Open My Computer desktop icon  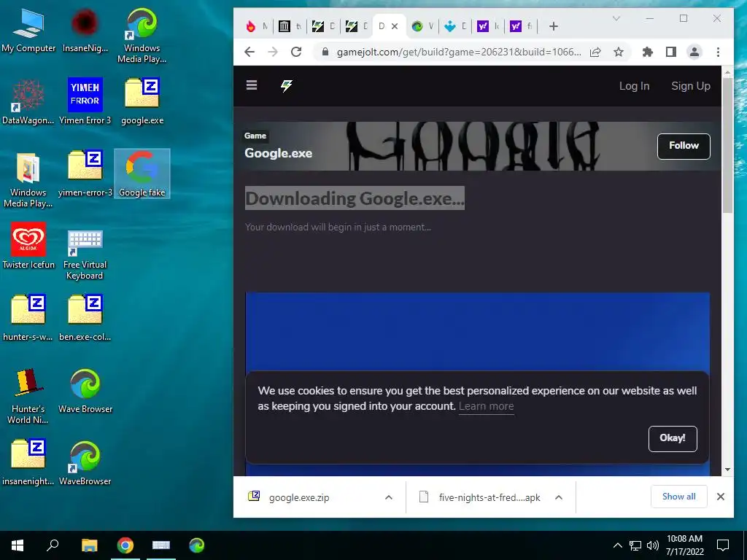pos(28,31)
